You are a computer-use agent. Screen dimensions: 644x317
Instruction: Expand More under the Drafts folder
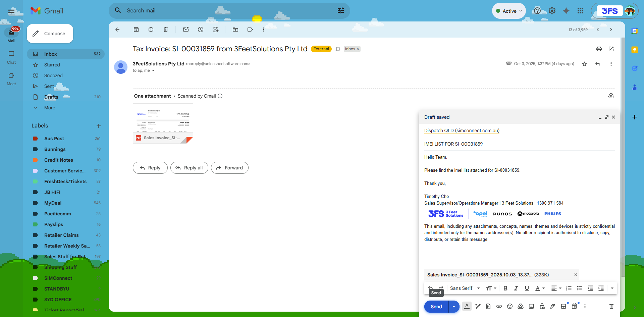[49, 108]
